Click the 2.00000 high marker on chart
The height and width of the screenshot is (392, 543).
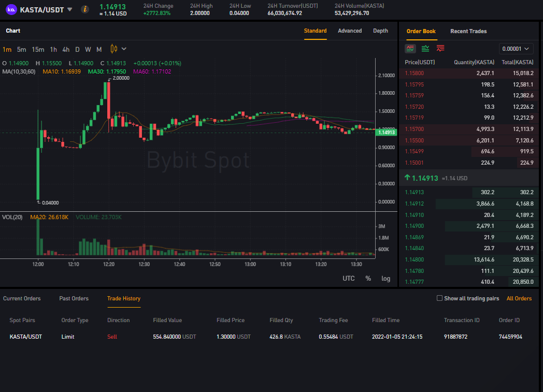121,78
